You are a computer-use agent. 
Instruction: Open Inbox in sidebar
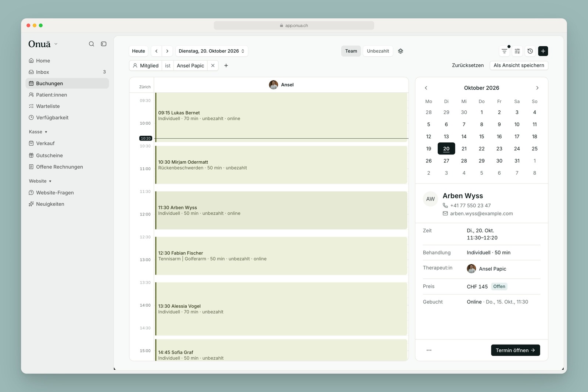point(67,72)
